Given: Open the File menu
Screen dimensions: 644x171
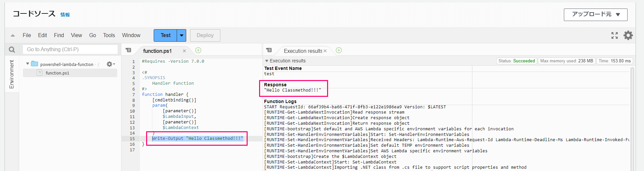Looking at the screenshot, I should (x=27, y=35).
